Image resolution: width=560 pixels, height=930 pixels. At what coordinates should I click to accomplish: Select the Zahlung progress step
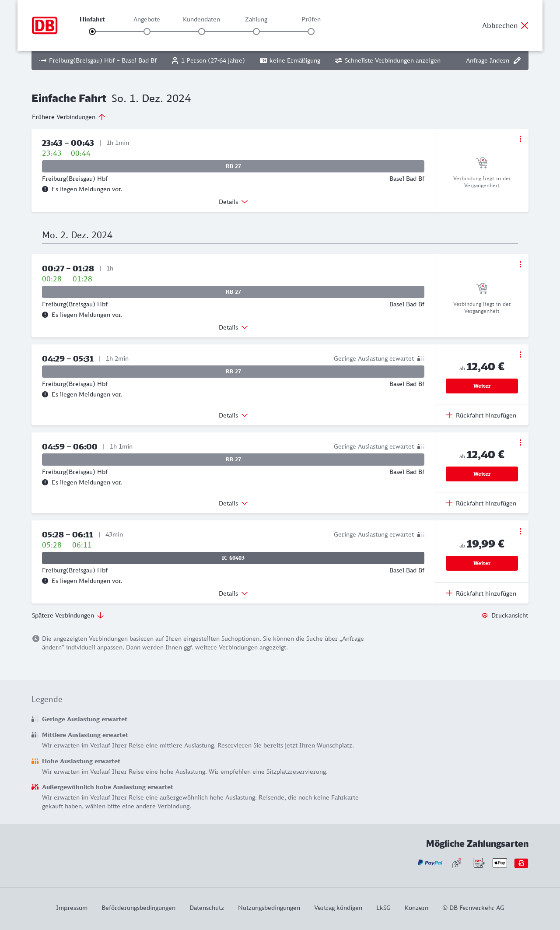[256, 31]
